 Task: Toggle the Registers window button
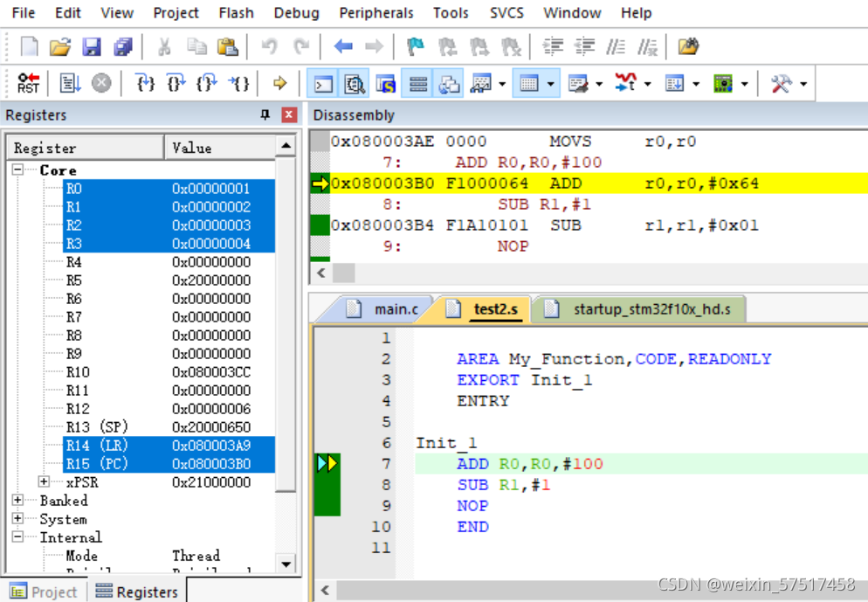(x=417, y=84)
